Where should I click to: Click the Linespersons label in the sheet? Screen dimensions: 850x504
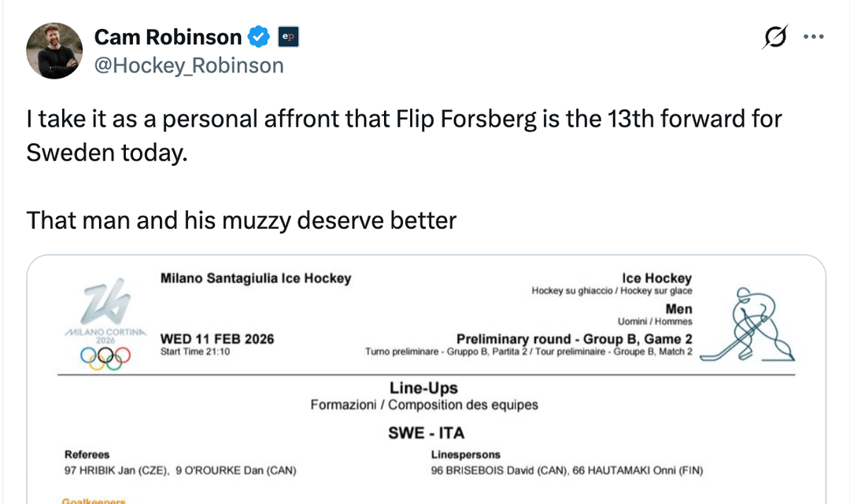(465, 454)
